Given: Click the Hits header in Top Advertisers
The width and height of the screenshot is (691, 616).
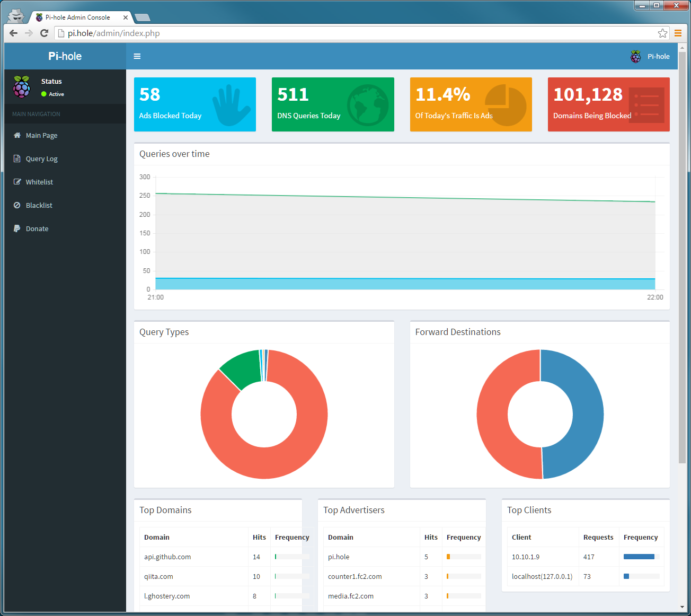Looking at the screenshot, I should [x=431, y=537].
